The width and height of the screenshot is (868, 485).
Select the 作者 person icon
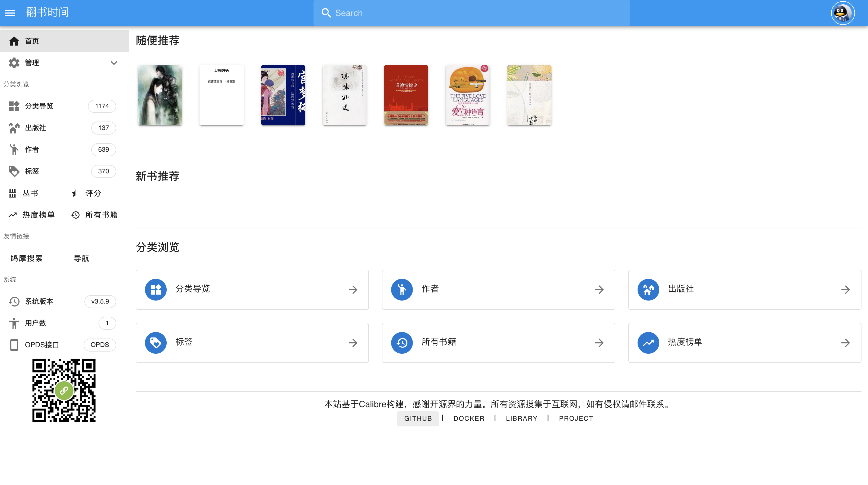(x=14, y=149)
